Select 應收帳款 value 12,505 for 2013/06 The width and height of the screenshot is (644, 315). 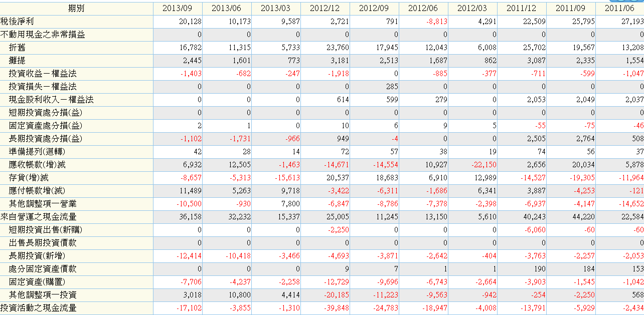click(x=239, y=165)
